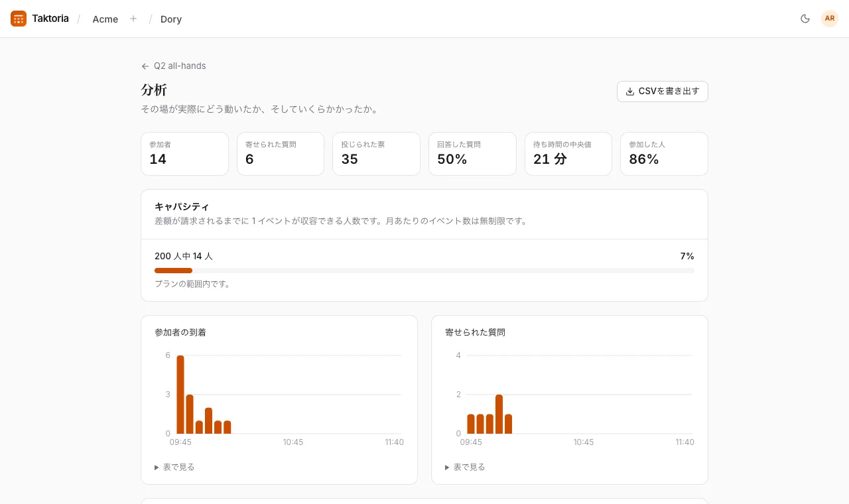The height and width of the screenshot is (504, 849).
Task: Click the 7% capacity value
Action: click(x=687, y=256)
